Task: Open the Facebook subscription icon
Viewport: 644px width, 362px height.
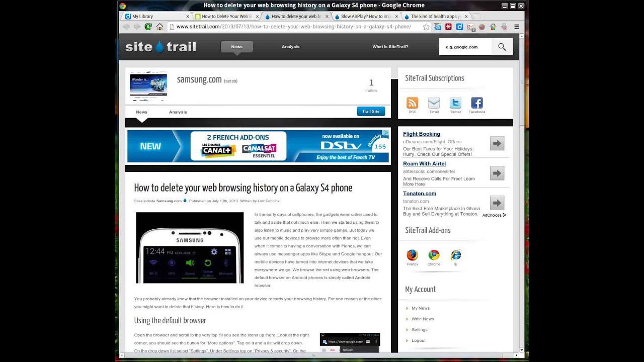Action: [477, 103]
